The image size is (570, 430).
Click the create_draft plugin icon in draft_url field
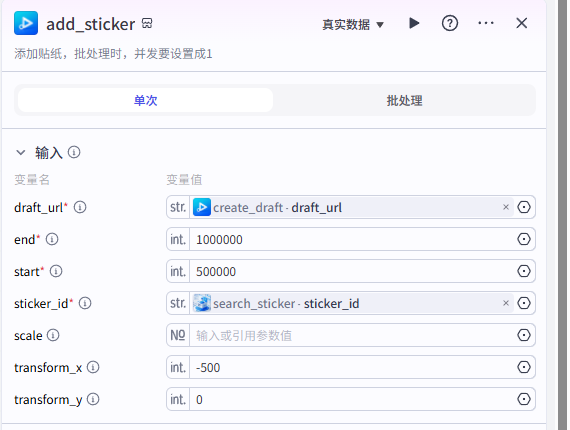pyautogui.click(x=202, y=207)
